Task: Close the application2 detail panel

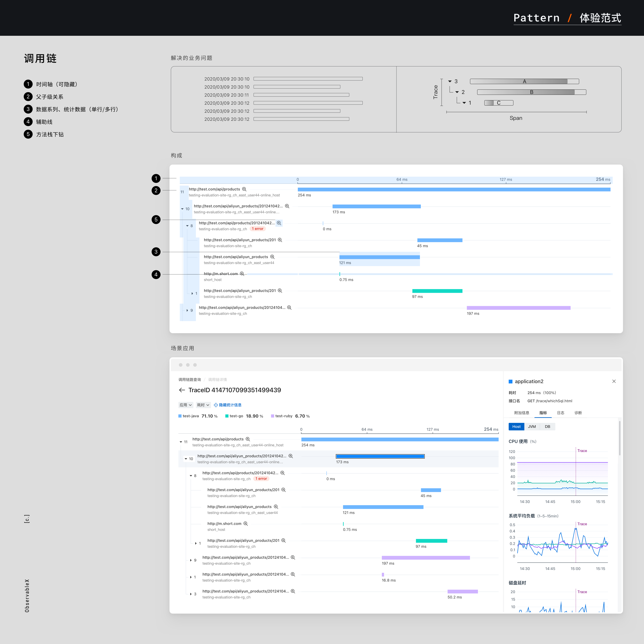Action: [x=614, y=381]
